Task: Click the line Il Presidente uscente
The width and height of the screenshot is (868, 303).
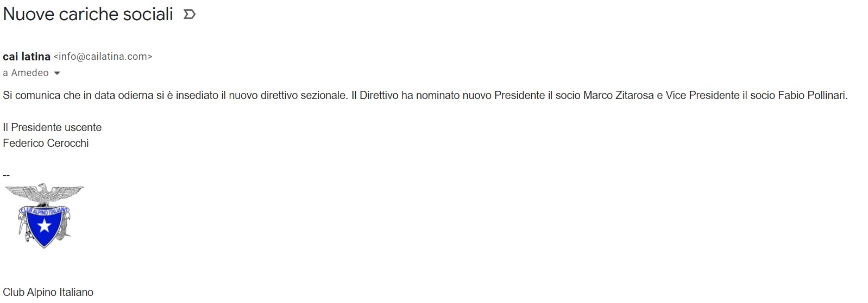Action: 52,127
